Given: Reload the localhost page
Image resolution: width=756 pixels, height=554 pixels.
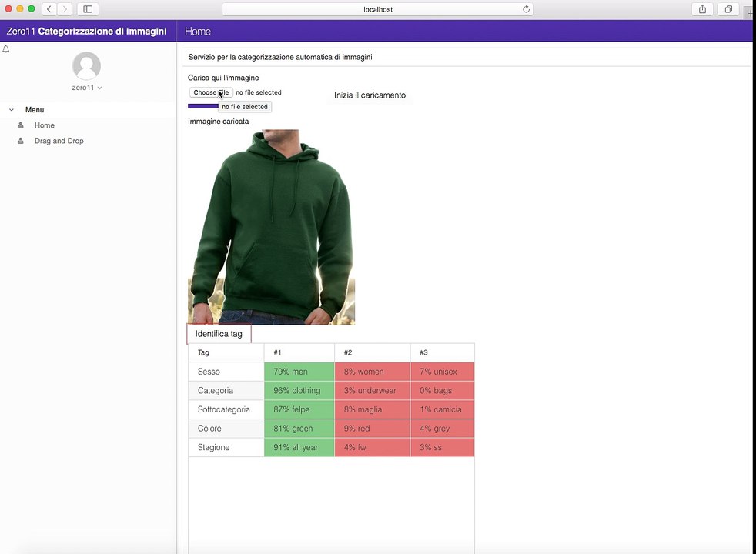Looking at the screenshot, I should 526,9.
